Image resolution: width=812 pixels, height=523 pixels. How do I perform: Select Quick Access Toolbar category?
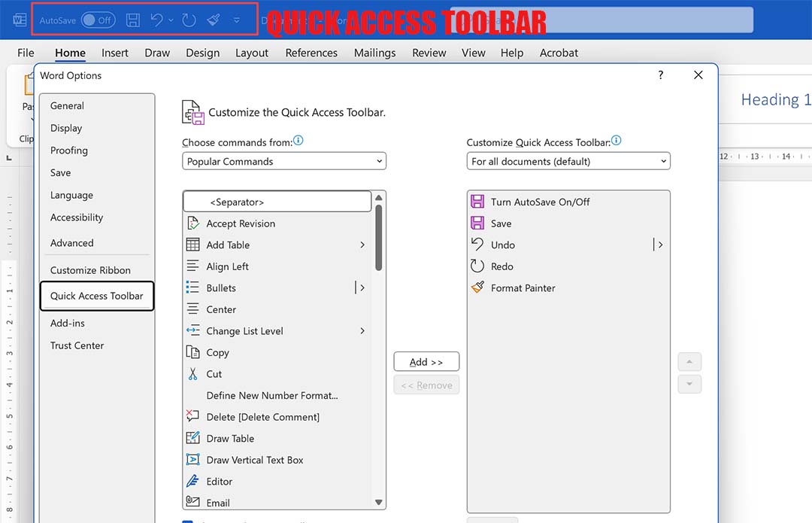coord(97,296)
